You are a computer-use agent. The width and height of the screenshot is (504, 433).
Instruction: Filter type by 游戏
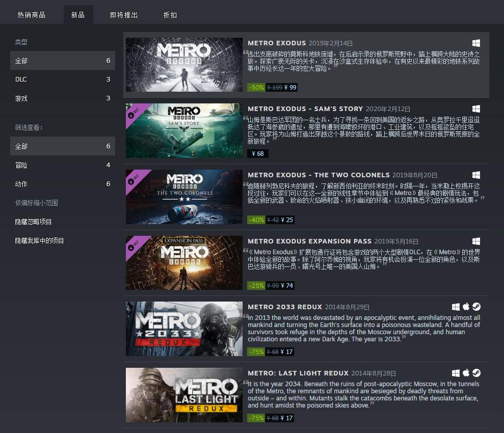point(63,98)
